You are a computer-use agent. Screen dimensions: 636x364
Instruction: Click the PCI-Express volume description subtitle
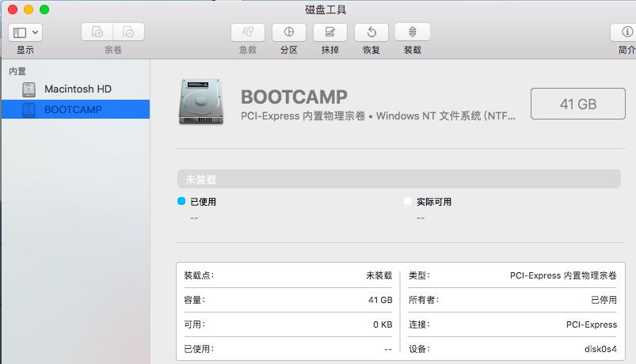click(378, 116)
